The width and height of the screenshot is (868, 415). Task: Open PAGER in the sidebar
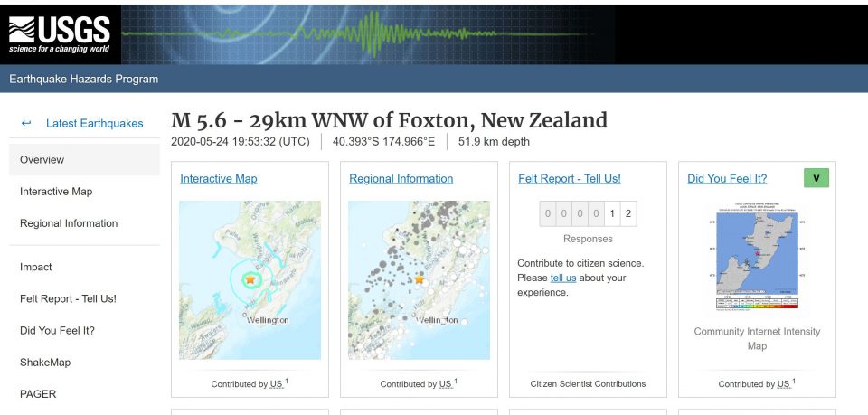tap(38, 394)
